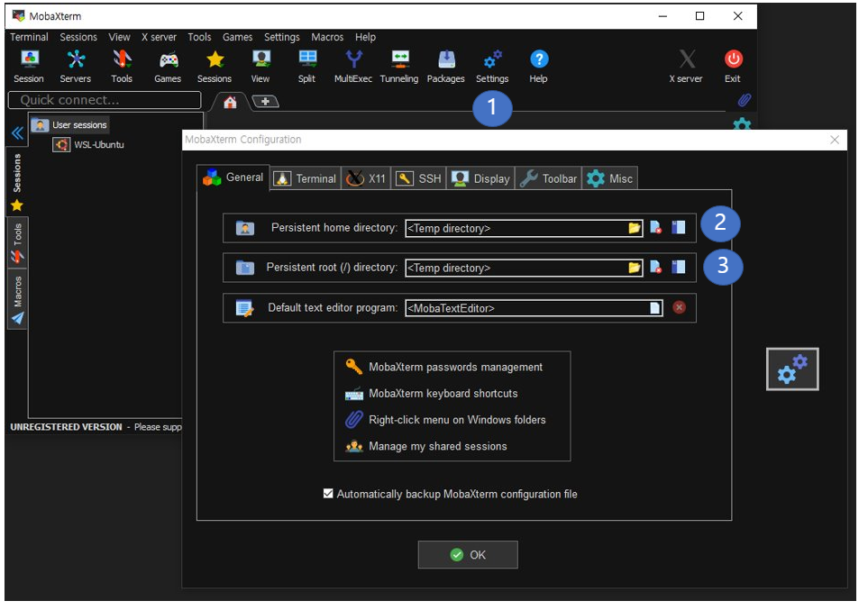Click the paperclip icon in main window

744,100
